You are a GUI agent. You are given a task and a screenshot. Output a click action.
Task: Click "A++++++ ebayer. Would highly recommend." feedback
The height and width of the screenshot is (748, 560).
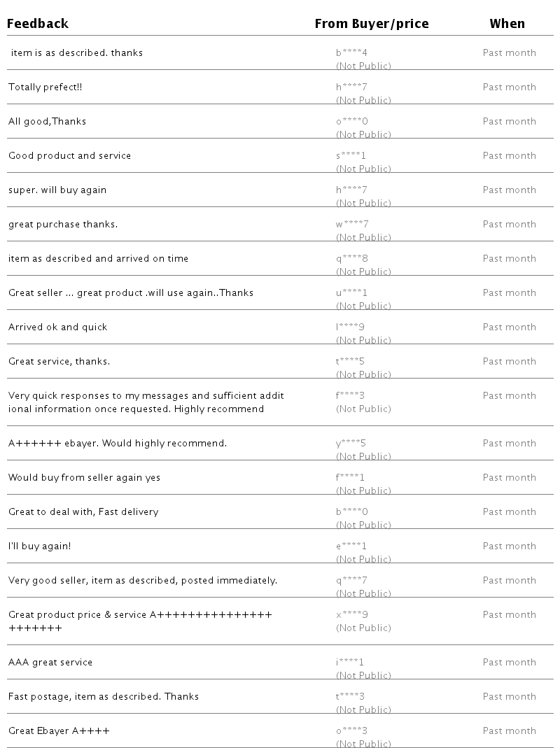[118, 443]
